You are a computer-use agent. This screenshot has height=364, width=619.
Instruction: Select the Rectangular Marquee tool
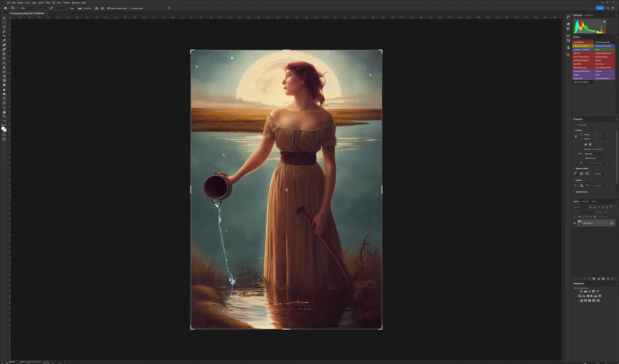pos(4,22)
